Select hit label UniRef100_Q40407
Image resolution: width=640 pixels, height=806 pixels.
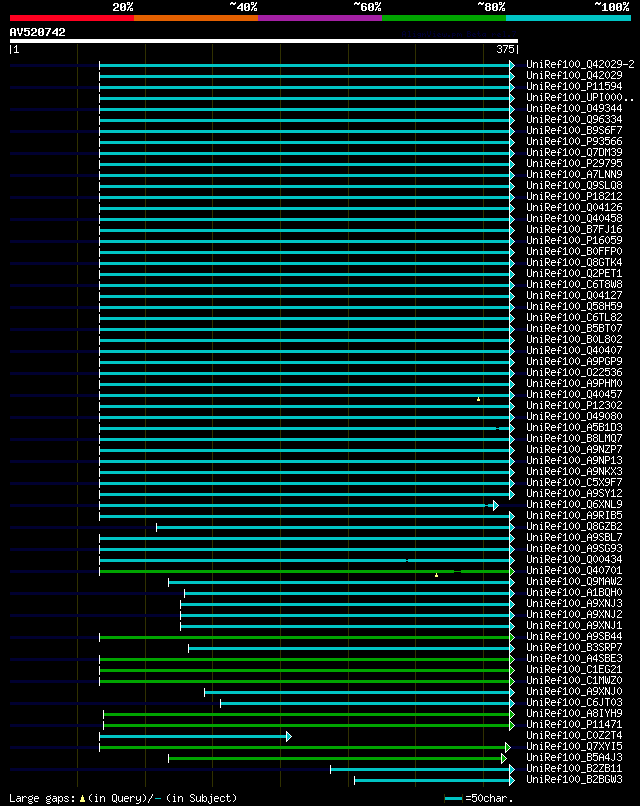[x=574, y=350]
